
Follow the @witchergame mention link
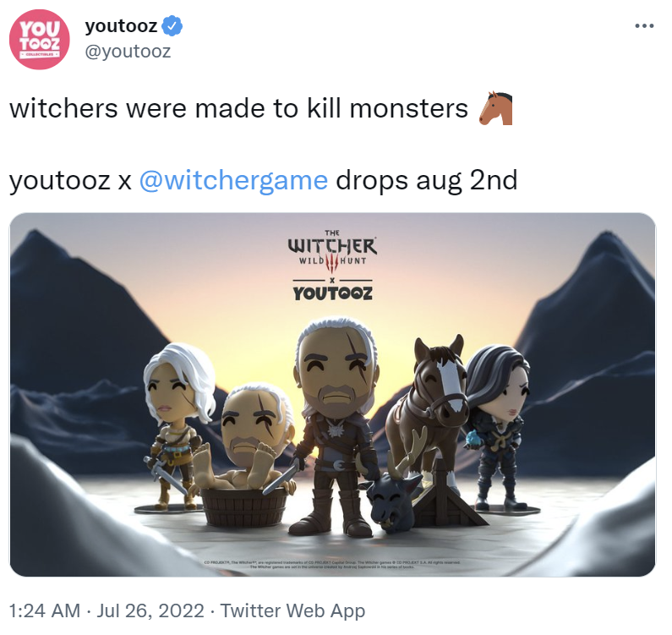[x=233, y=180]
